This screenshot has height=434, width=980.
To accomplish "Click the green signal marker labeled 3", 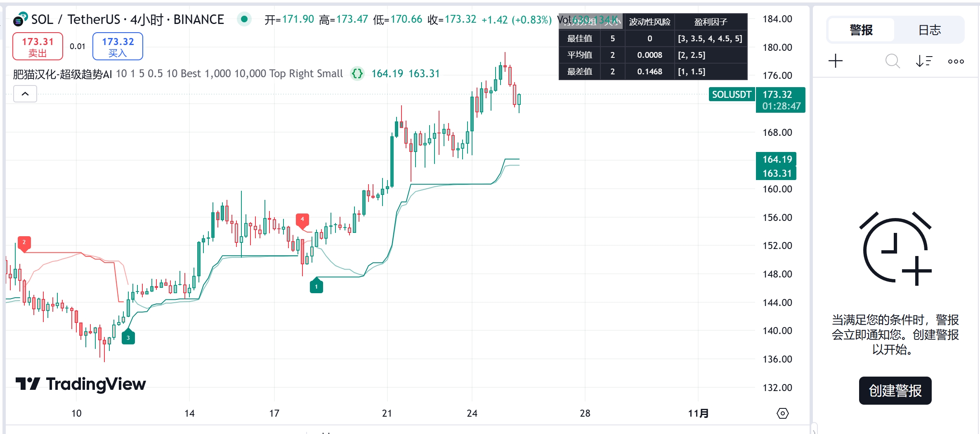I will pyautogui.click(x=128, y=337).
